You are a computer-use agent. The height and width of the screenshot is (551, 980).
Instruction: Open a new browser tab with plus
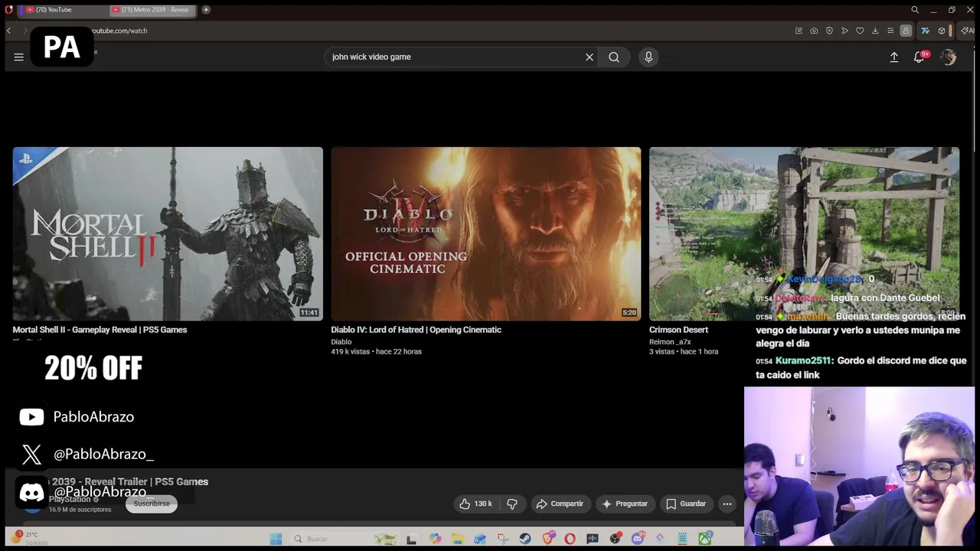pos(206,10)
